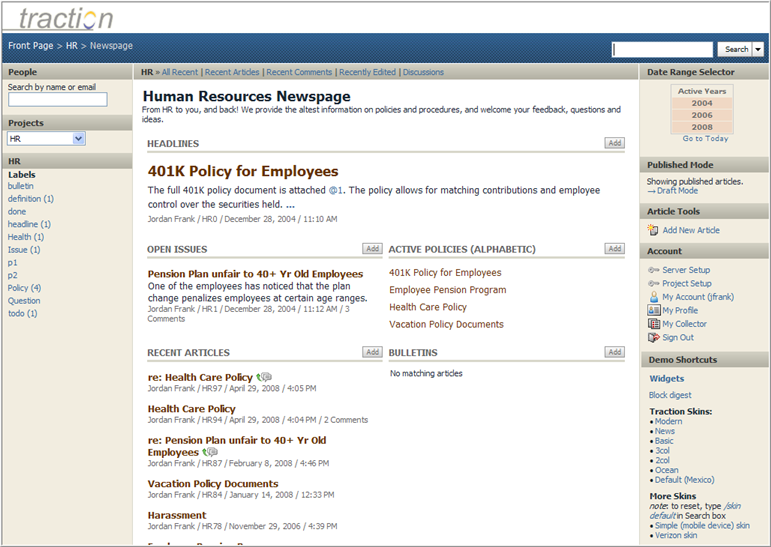The width and height of the screenshot is (771, 547).
Task: Expand the Search button dropdown arrow
Action: click(x=758, y=49)
